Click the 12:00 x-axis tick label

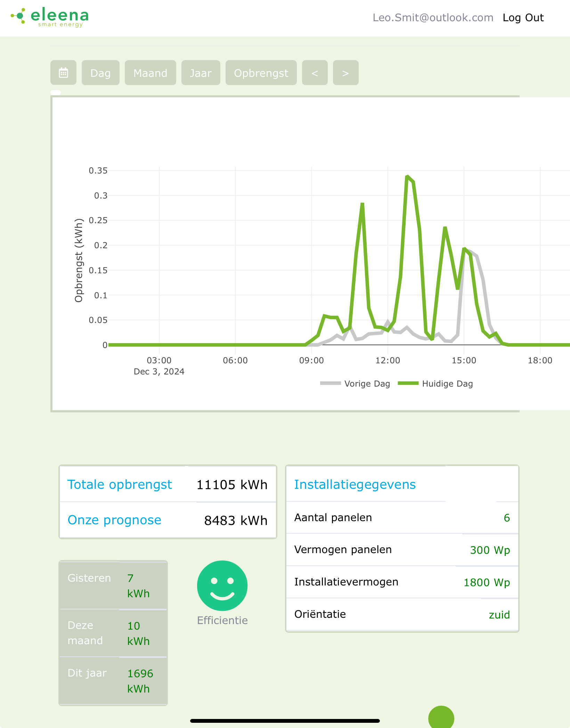pyautogui.click(x=388, y=360)
